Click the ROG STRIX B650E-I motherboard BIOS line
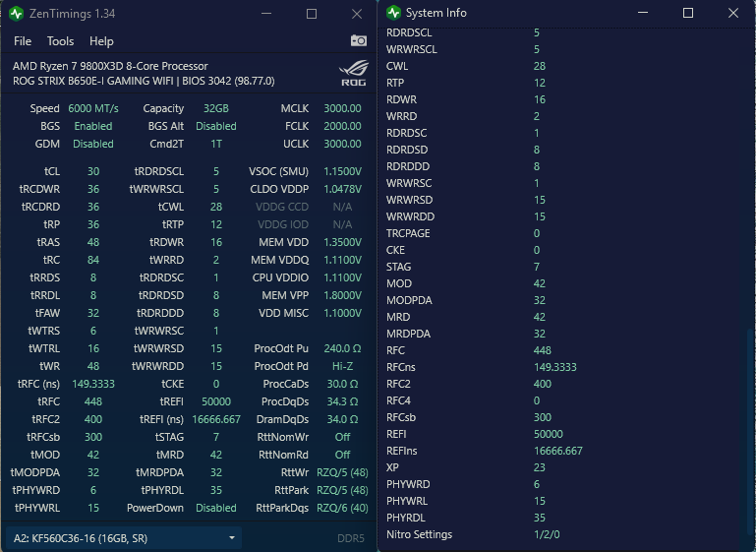This screenshot has height=552, width=756. [144, 81]
